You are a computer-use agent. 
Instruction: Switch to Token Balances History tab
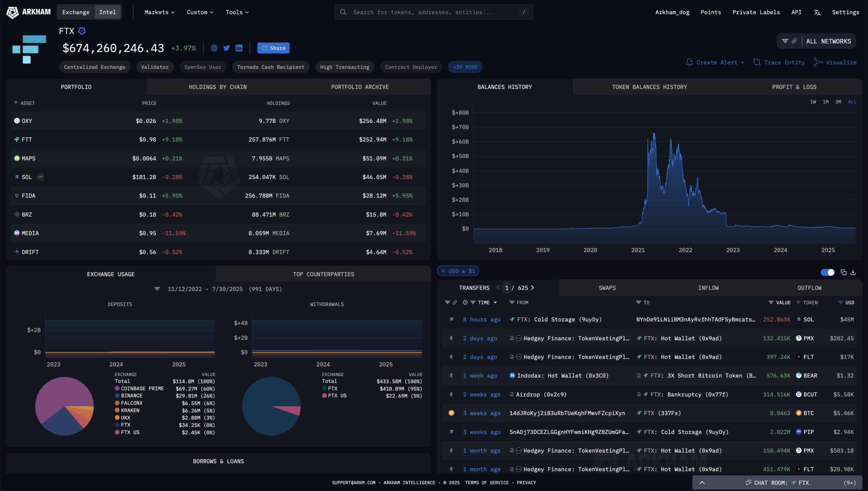click(649, 87)
